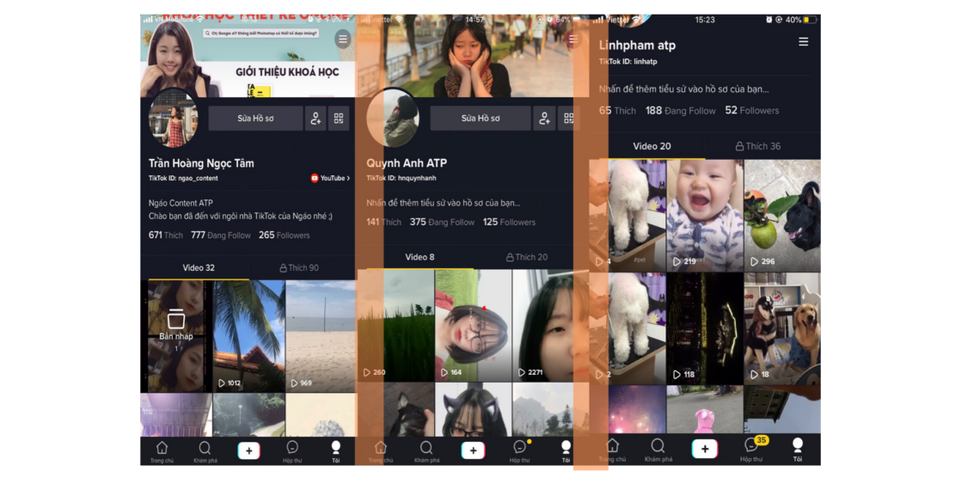This screenshot has width=980, height=490.
Task: Tap plus create button in third phone
Action: click(705, 450)
